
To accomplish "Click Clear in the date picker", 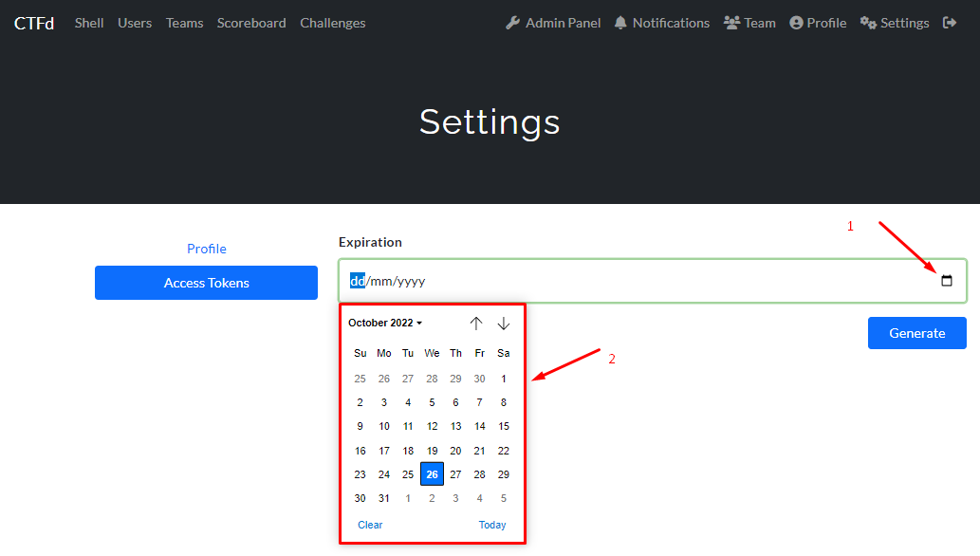I will pos(370,525).
